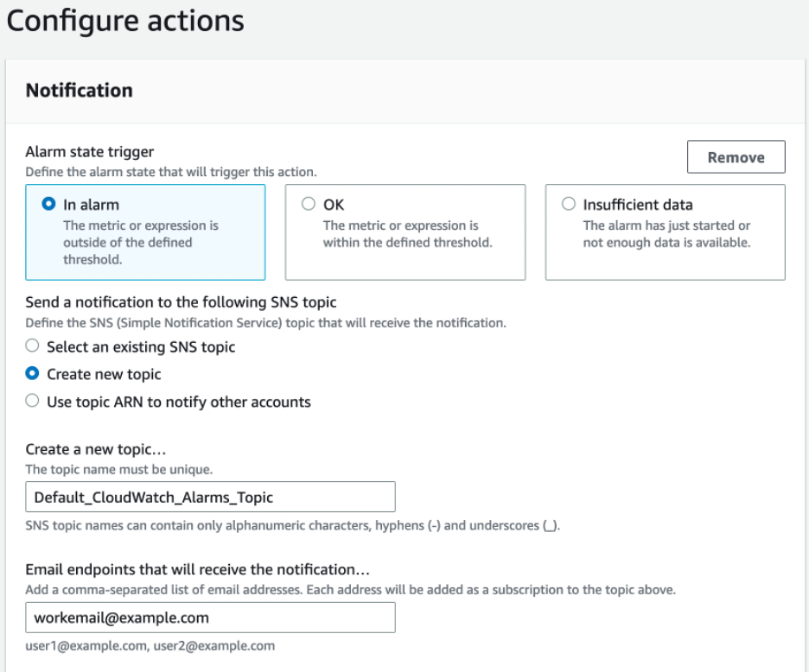Click the topic name input field
The image size is (809, 672).
209,497
